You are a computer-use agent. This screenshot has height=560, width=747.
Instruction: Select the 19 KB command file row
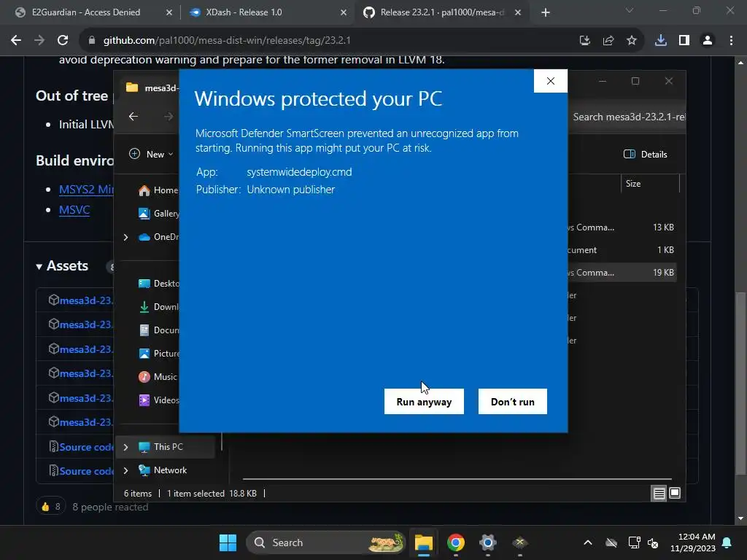(x=622, y=273)
